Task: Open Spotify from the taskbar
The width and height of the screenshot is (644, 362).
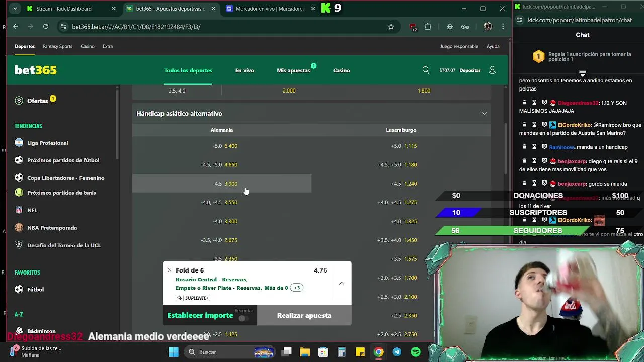Action: [416, 352]
